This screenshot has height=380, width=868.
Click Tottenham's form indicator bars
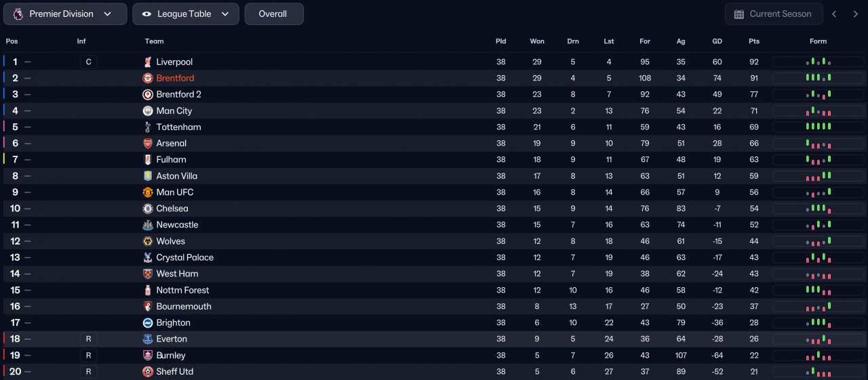tap(818, 127)
